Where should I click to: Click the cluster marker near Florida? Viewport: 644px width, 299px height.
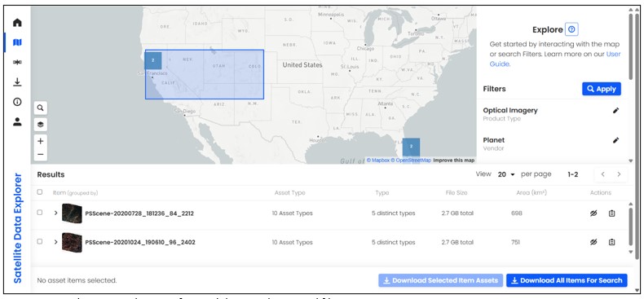click(411, 147)
